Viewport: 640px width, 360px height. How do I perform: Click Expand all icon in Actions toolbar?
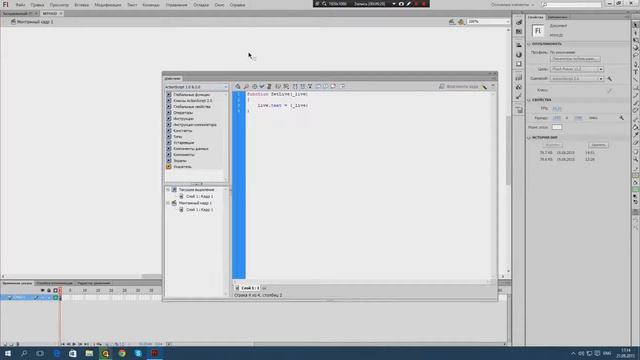(x=310, y=87)
